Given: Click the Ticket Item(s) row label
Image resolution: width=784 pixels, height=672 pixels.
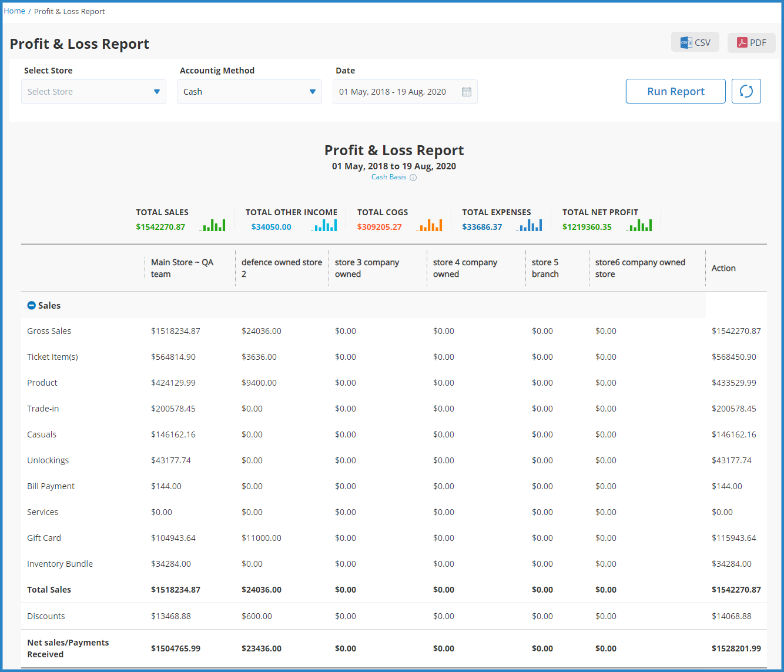Looking at the screenshot, I should (52, 357).
